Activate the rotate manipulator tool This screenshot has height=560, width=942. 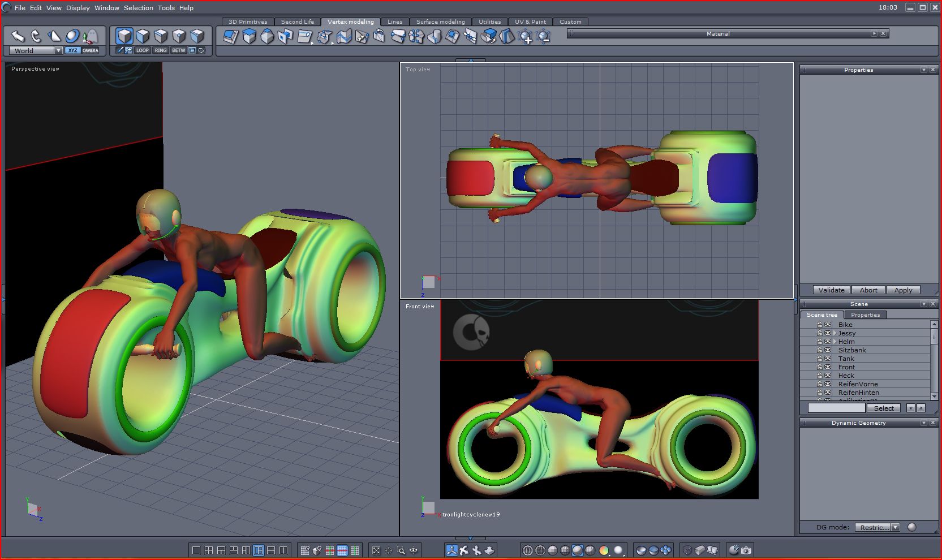tap(36, 36)
